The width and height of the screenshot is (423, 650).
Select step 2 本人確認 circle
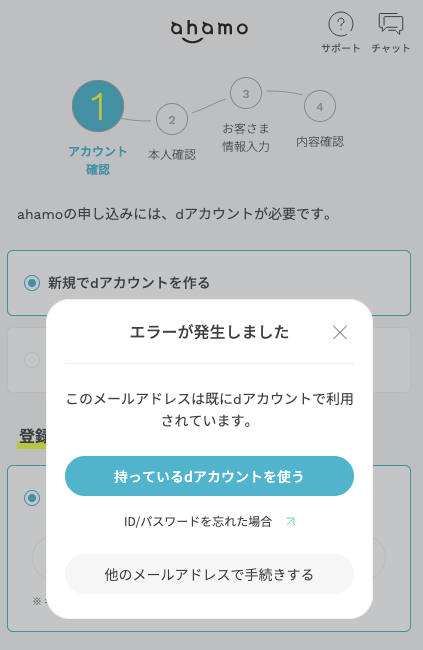pos(172,119)
